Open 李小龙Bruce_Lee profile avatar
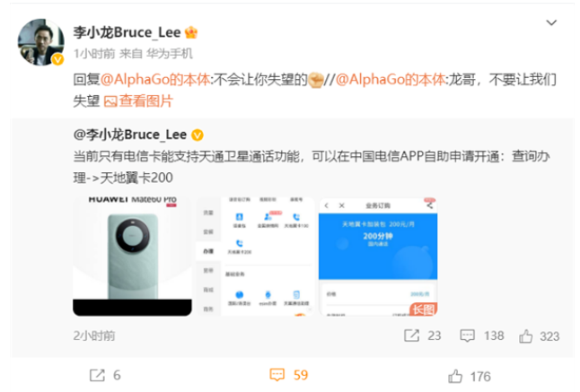Screen dimensions: 580x392 (40, 42)
